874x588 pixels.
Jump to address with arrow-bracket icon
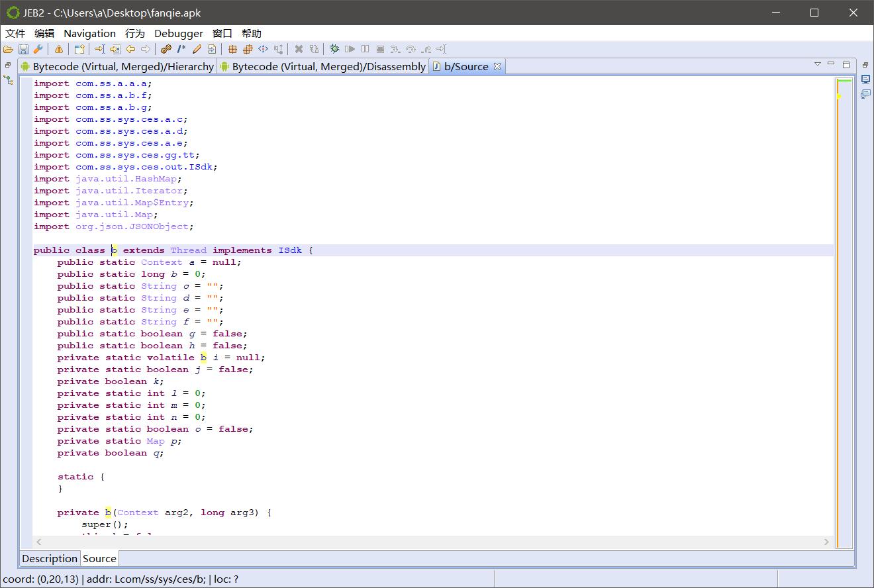tap(99, 49)
